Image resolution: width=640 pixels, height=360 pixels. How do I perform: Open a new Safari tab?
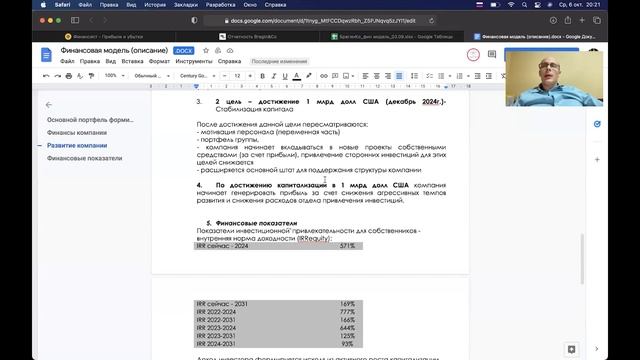pyautogui.click(x=582, y=20)
